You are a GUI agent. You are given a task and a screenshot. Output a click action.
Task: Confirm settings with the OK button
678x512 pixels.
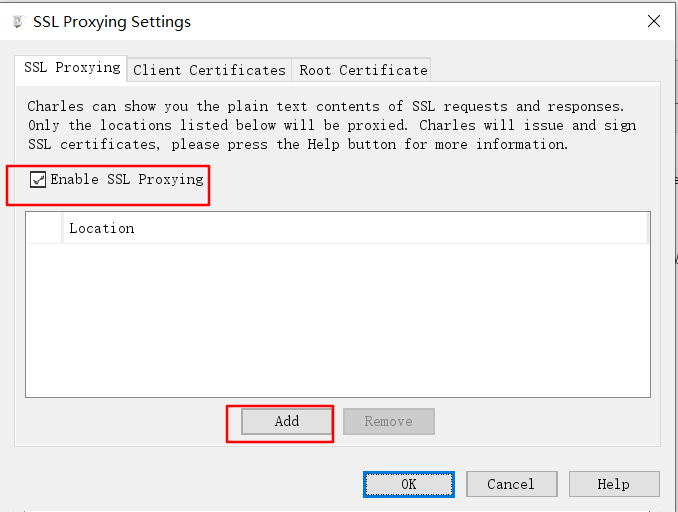(408, 484)
